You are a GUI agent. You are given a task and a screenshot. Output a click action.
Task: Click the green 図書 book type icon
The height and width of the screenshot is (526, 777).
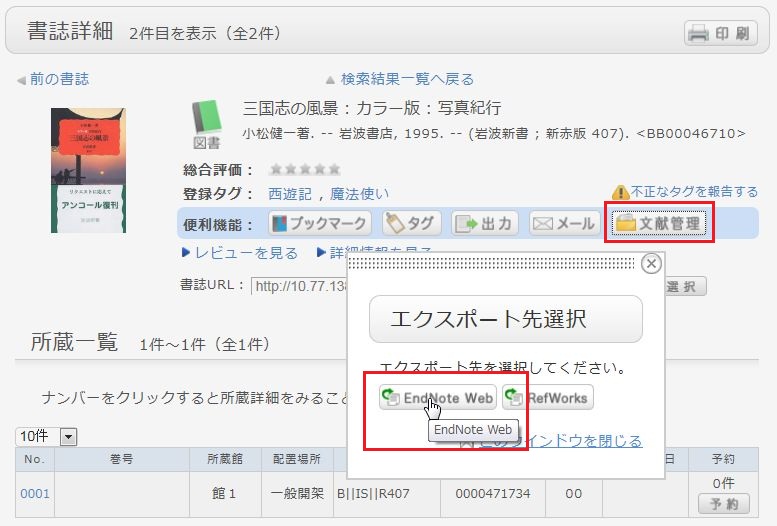[206, 124]
